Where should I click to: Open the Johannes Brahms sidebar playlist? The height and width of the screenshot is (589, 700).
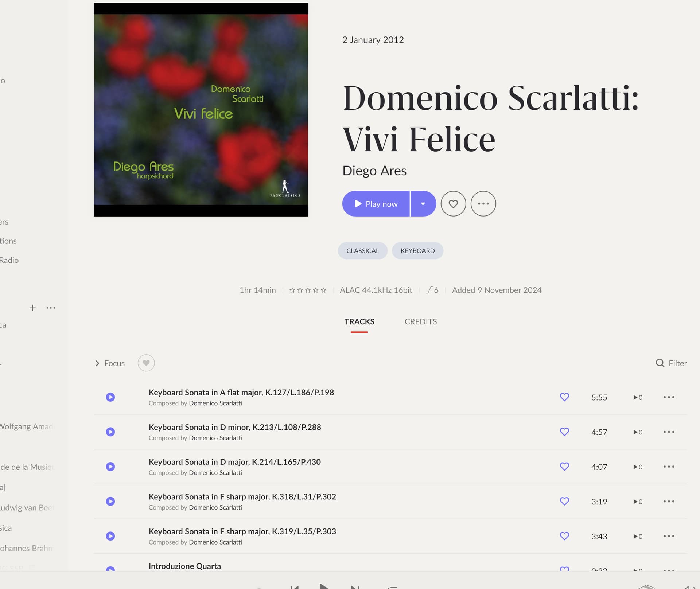tap(27, 548)
